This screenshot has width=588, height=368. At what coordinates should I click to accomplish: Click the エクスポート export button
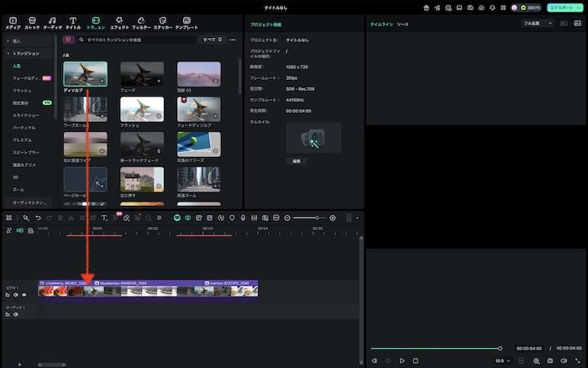(x=564, y=7)
